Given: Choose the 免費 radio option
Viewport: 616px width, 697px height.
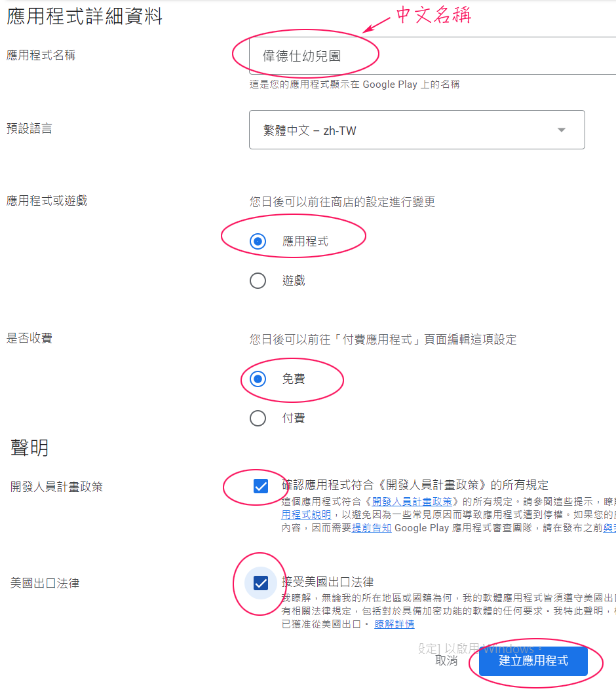Looking at the screenshot, I should [258, 379].
